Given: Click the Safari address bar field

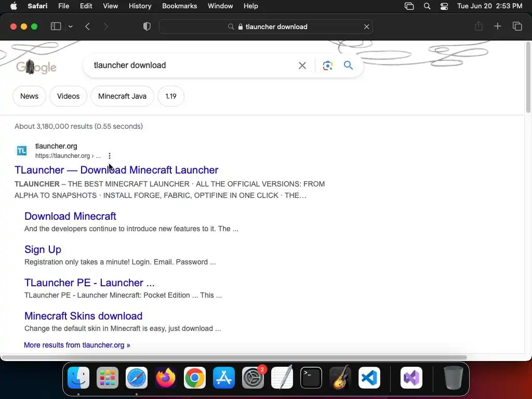Looking at the screenshot, I should click(x=266, y=26).
